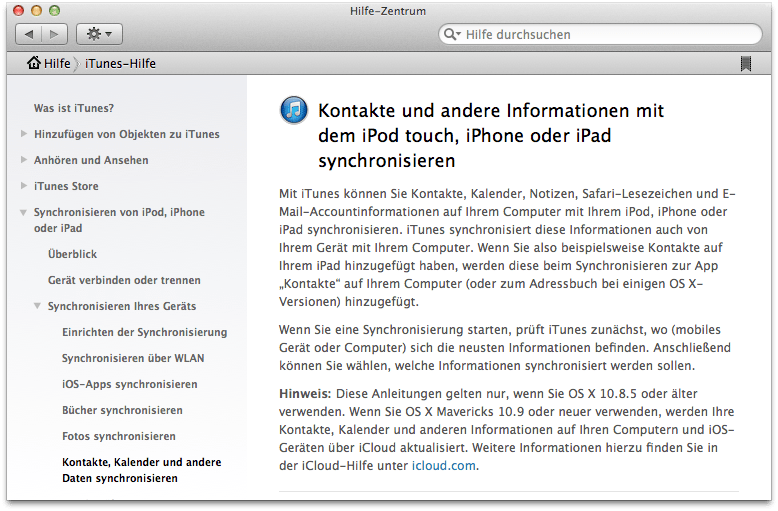Collapse the Synchronisieren Ihres Geräts triangle
778x511 pixels.
coord(37,306)
